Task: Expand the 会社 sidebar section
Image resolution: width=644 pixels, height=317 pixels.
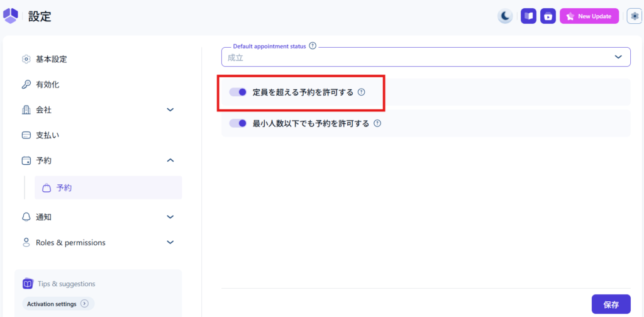Action: 170,109
